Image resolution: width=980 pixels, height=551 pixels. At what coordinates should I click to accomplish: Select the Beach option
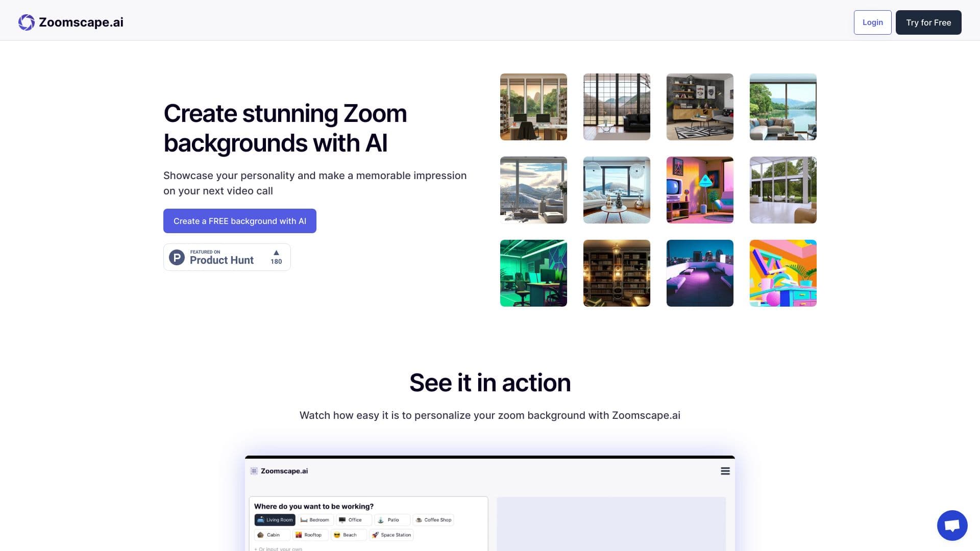[x=349, y=535]
